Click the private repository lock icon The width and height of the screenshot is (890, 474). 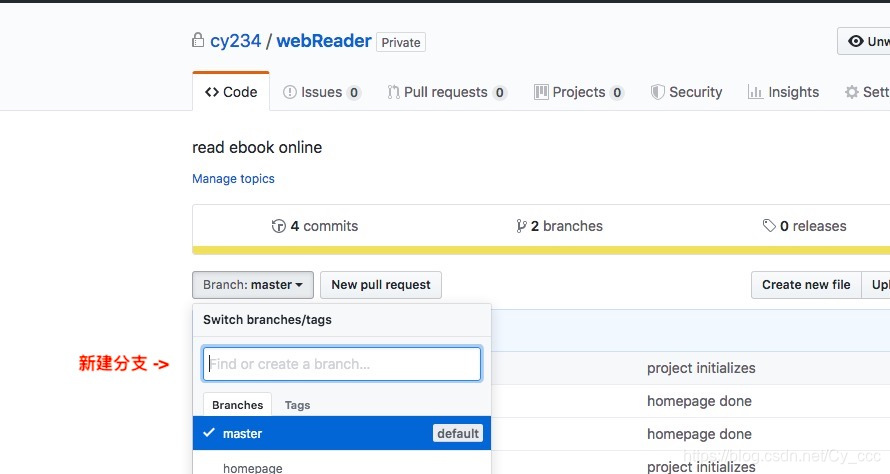(198, 40)
